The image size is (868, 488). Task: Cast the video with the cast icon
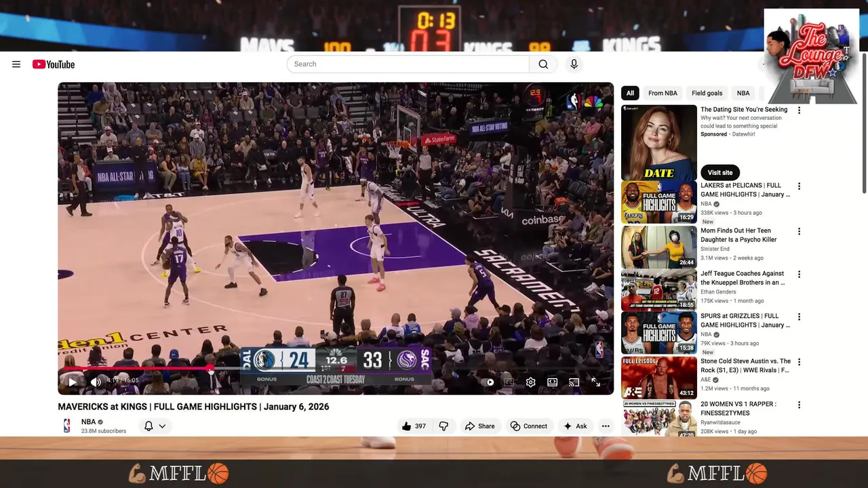(x=574, y=382)
